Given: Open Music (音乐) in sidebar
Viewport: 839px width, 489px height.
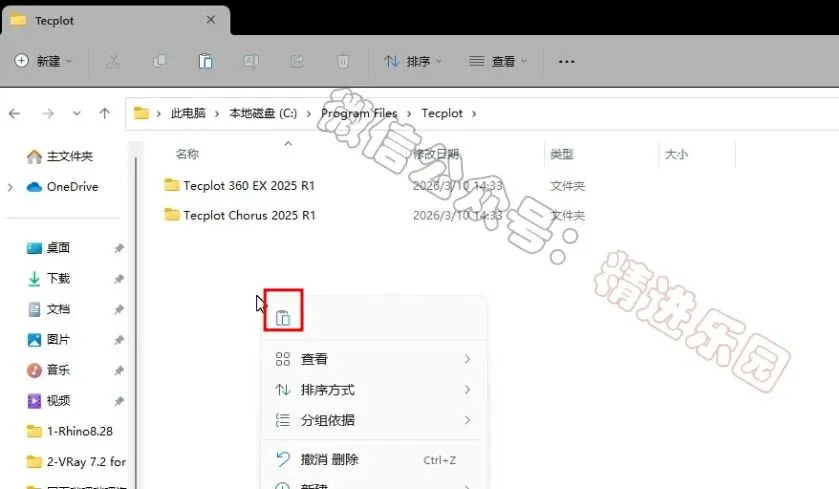Looking at the screenshot, I should pos(48,370).
